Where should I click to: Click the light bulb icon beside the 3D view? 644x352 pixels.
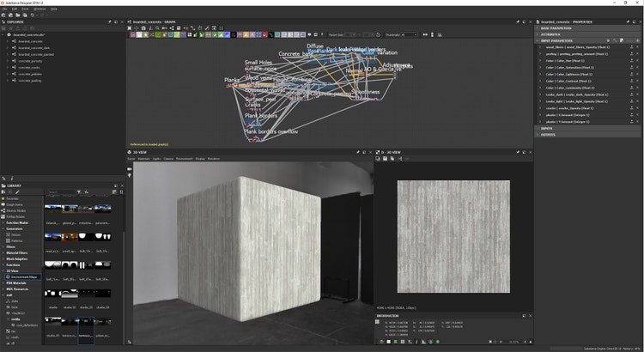[x=130, y=176]
